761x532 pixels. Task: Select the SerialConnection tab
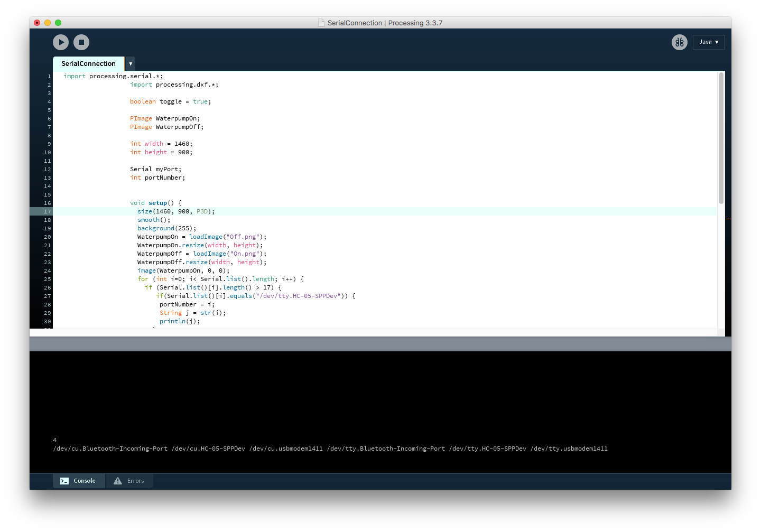tap(88, 63)
